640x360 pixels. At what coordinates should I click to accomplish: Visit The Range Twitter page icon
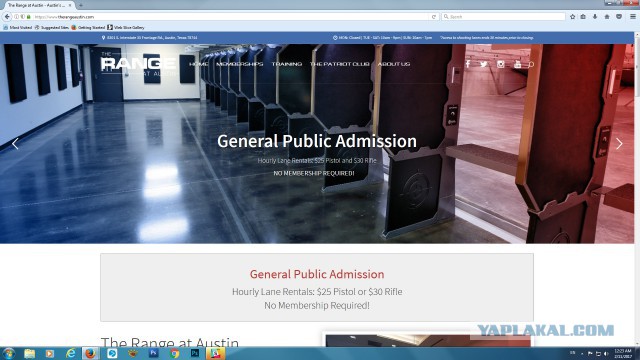point(484,64)
